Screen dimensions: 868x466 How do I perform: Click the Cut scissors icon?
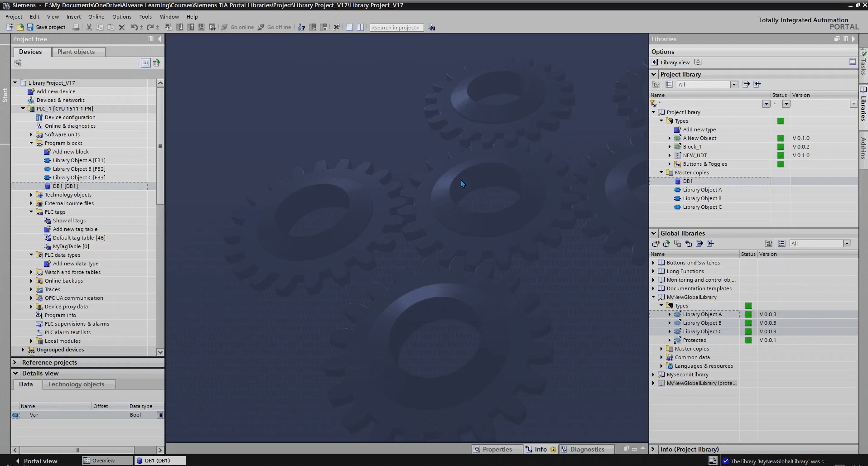point(89,27)
